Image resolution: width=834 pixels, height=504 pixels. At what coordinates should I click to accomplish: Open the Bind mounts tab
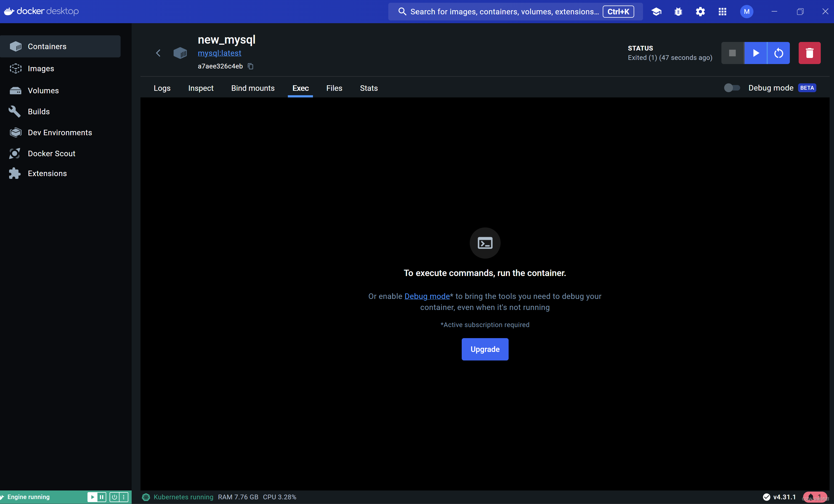253,88
